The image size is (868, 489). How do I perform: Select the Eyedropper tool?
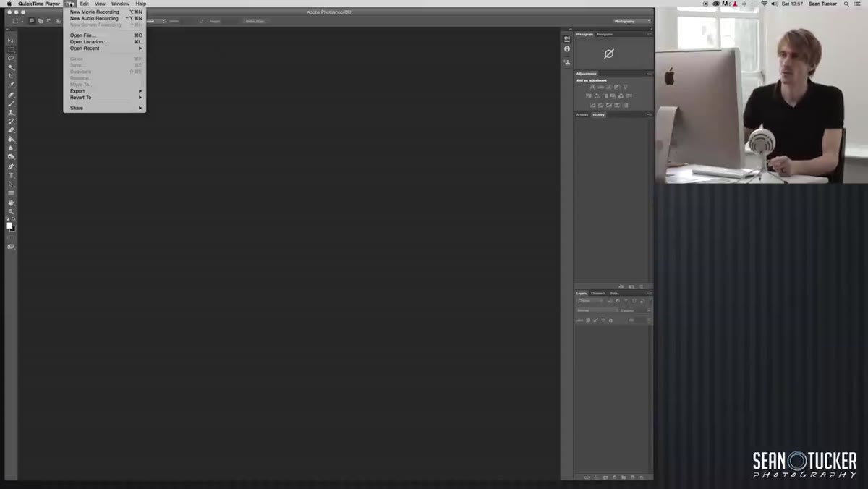tap(11, 85)
